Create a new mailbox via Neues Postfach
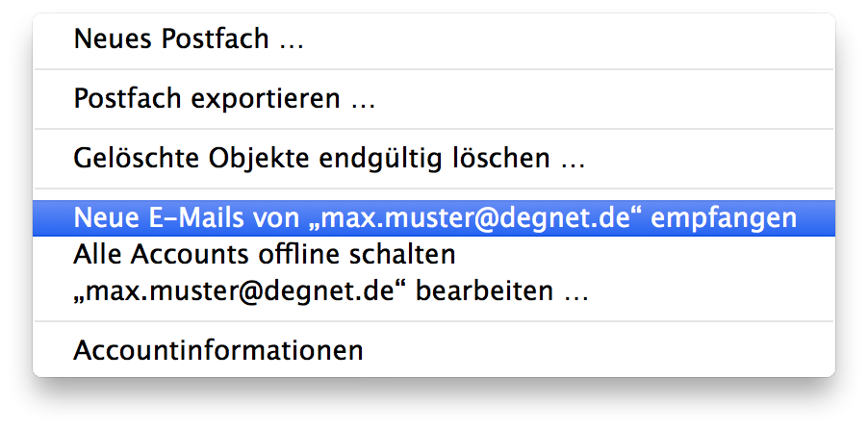Viewport: 868px width, 429px height. (189, 40)
